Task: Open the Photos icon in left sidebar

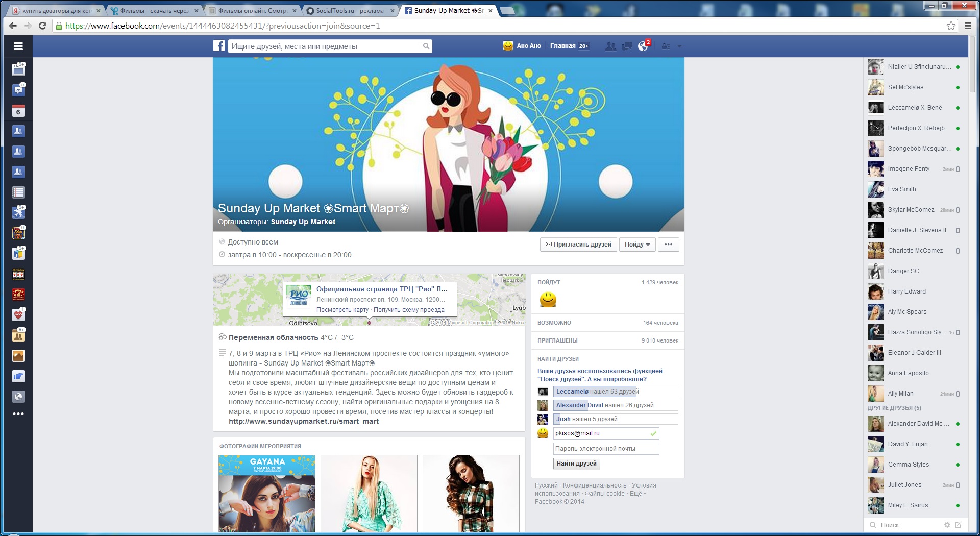Action: coord(18,356)
